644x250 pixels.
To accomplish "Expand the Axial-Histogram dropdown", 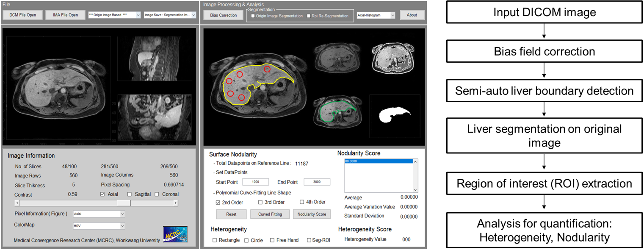I will coord(376,15).
